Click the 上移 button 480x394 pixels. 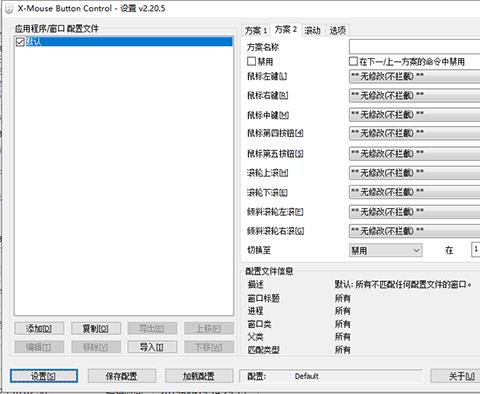[x=209, y=329]
